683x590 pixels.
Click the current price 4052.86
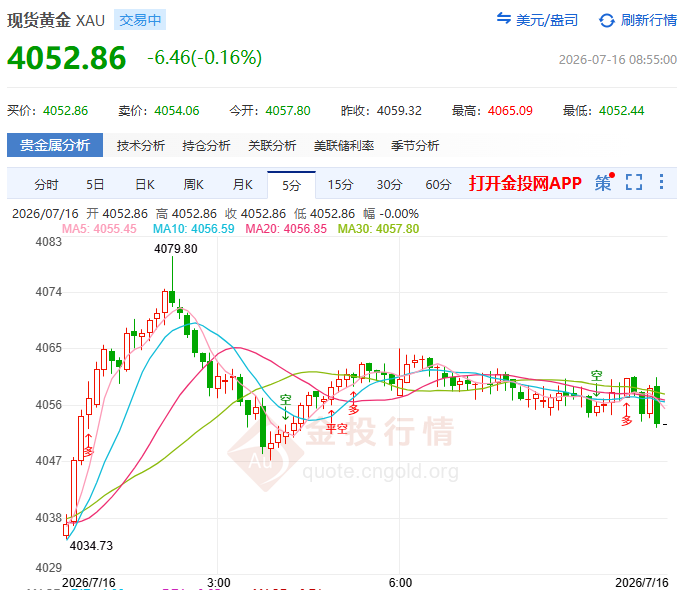(x=67, y=58)
